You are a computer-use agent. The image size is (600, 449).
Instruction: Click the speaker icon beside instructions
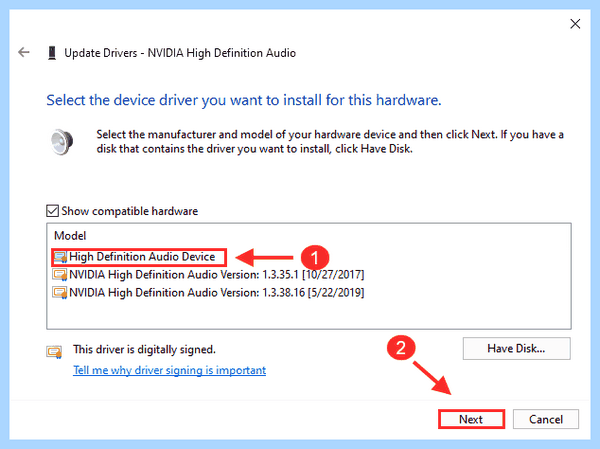tap(62, 142)
